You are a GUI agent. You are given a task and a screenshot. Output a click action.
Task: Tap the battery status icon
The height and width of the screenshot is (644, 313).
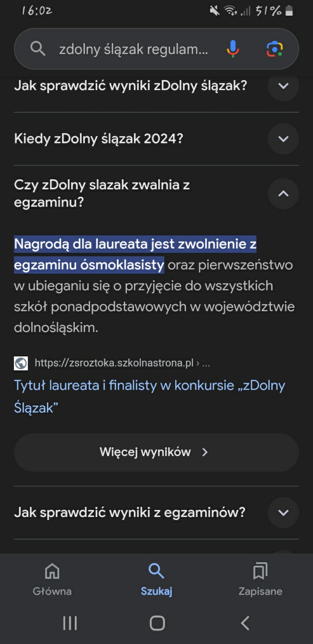pos(289,11)
